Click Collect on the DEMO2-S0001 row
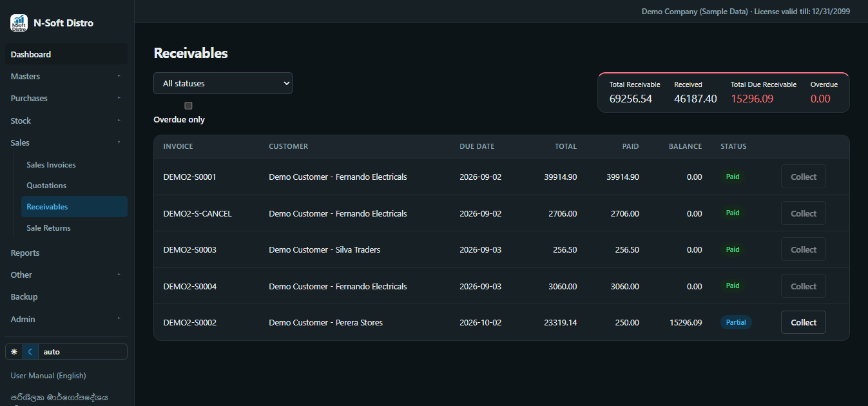 [x=804, y=177]
